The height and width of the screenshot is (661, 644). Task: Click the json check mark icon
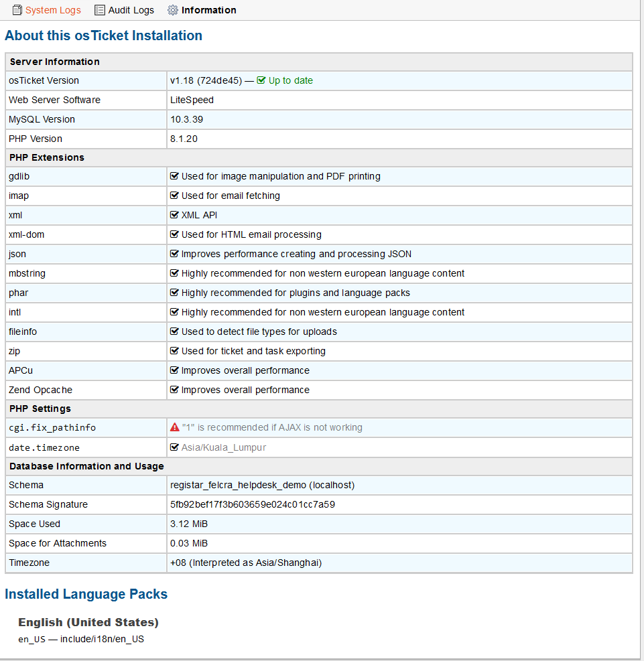(174, 253)
